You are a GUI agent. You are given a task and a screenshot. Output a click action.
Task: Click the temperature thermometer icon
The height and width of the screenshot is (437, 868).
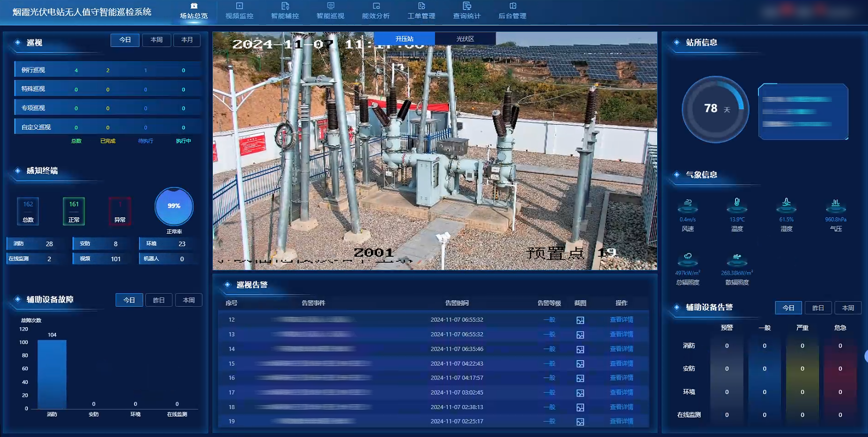coord(737,204)
